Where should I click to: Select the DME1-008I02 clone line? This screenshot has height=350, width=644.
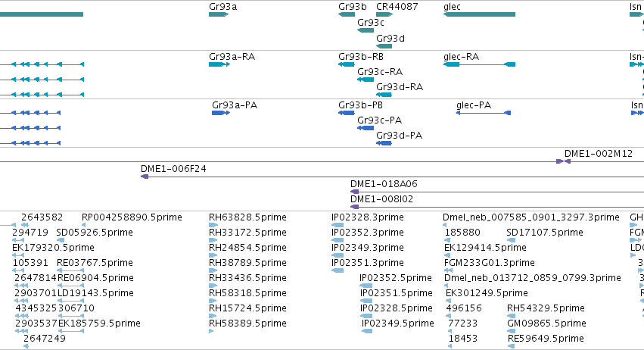pos(497,207)
